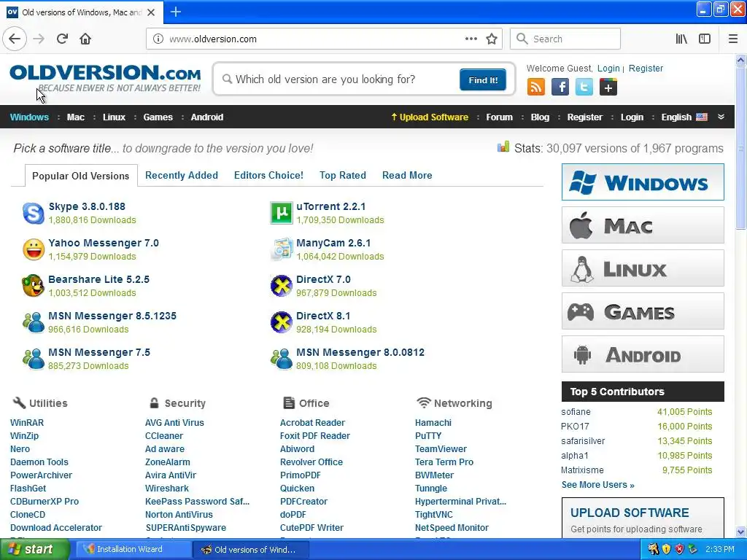Focus the old version search field

(x=338, y=79)
